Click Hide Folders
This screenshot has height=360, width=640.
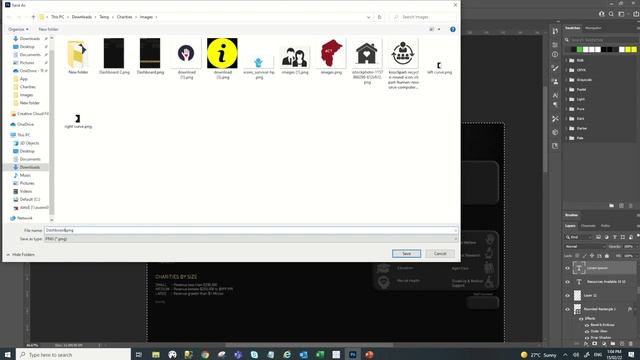(20, 255)
